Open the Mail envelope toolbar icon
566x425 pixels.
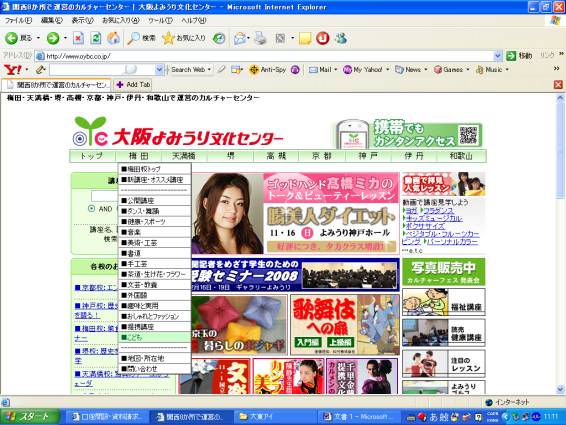[x=240, y=38]
